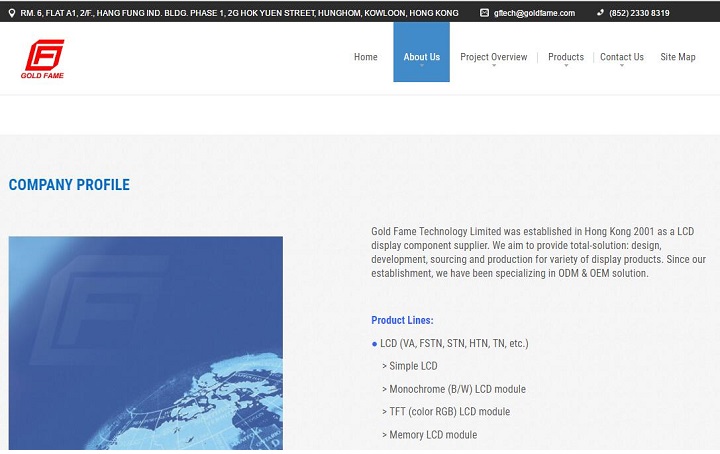720x454 pixels.
Task: Click the company description paragraph
Action: [x=538, y=252]
